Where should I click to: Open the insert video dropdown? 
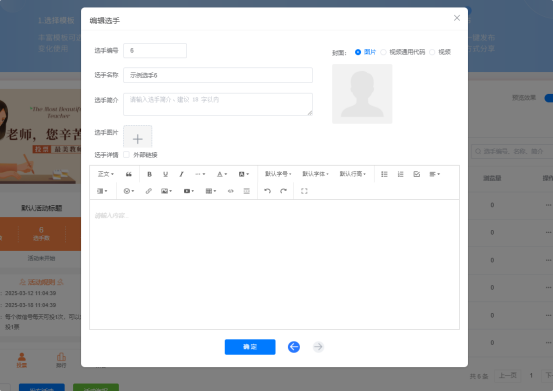click(189, 191)
